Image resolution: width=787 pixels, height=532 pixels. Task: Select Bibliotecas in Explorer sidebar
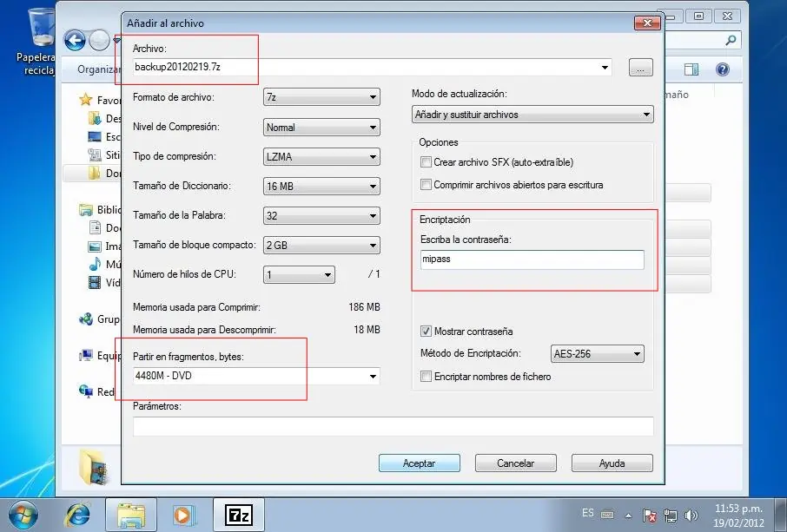pos(100,210)
